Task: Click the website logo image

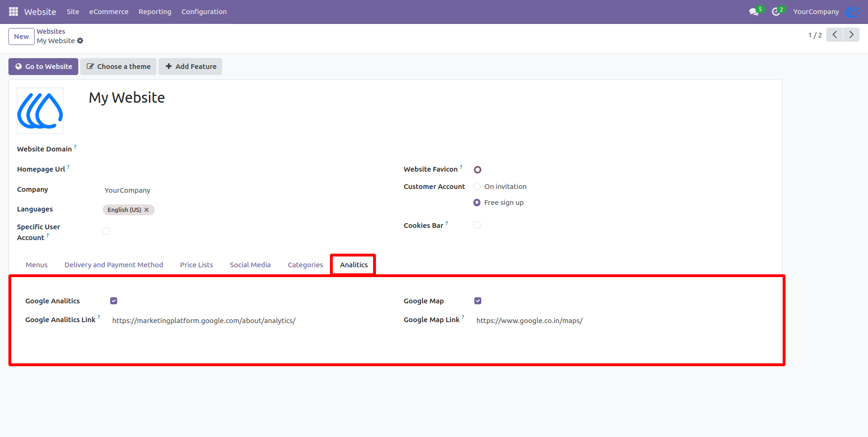Action: click(40, 111)
